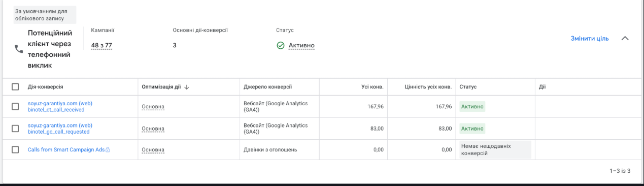Screen dimensions: 644x186
Task: Click the GA4 source cell for binotel_gc_call_requested
Action: point(276,129)
